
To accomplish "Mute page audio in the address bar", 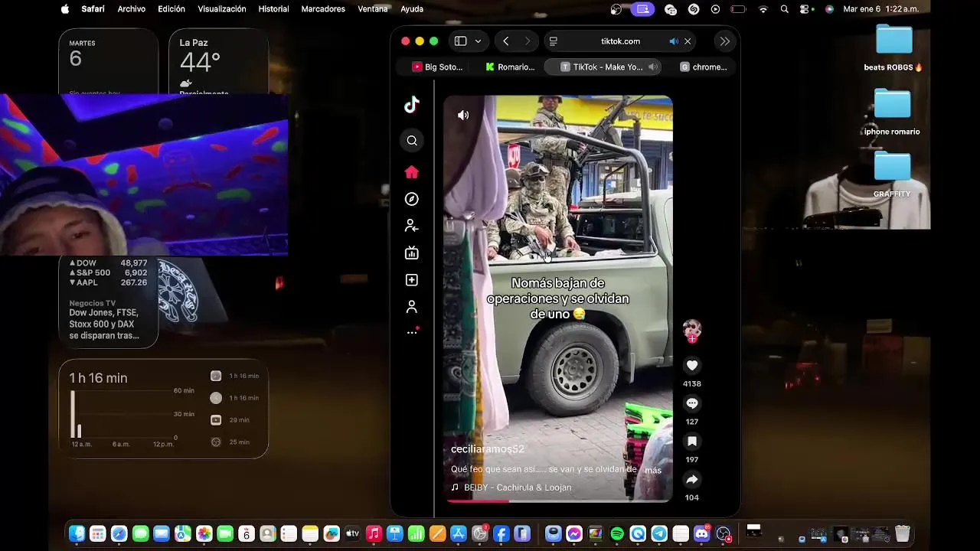I will pos(674,41).
